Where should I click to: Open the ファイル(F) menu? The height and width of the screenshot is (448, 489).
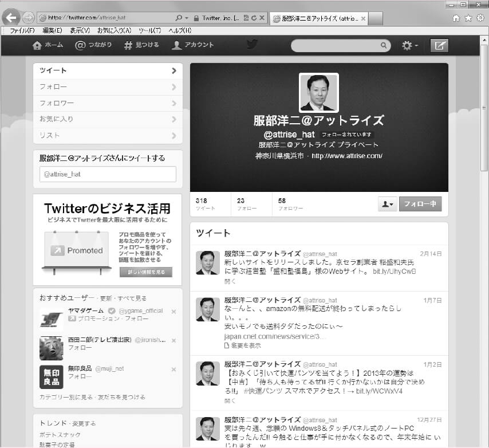tap(22, 30)
